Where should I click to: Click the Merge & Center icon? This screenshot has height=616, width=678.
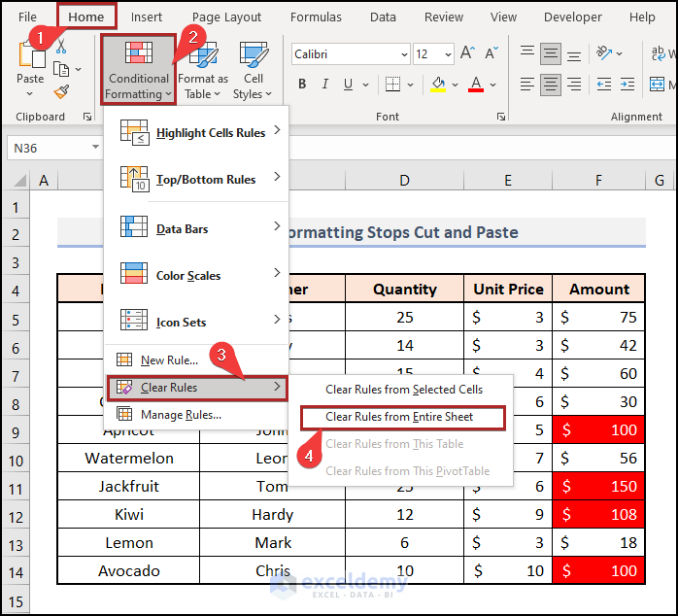pyautogui.click(x=657, y=85)
